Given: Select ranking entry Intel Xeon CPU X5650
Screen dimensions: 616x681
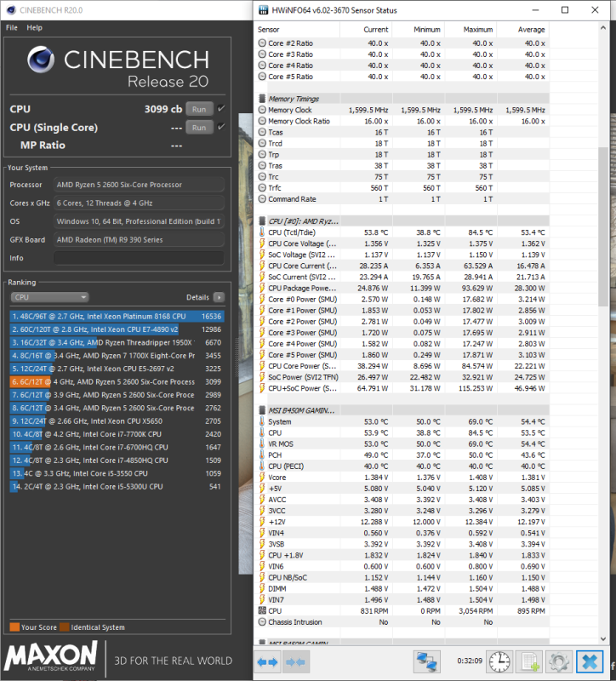Looking at the screenshot, I should click(117, 421).
